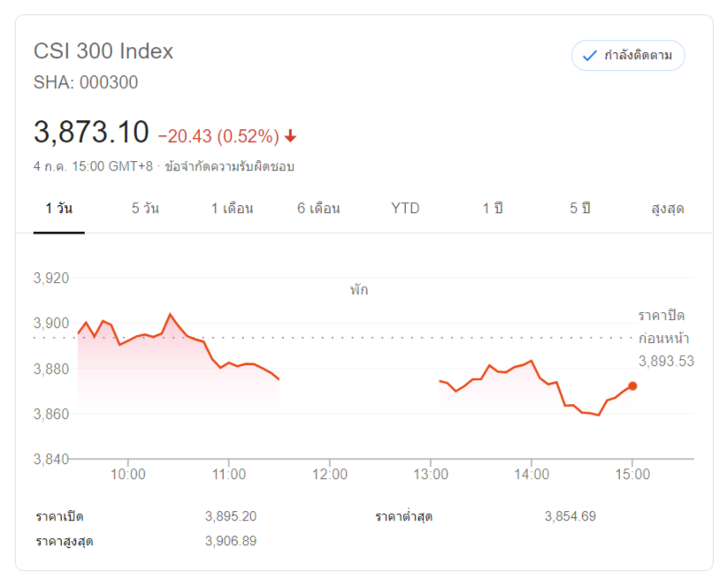Toggle the กำลังติดตาม following button
This screenshot has width=728, height=586.
coord(628,56)
